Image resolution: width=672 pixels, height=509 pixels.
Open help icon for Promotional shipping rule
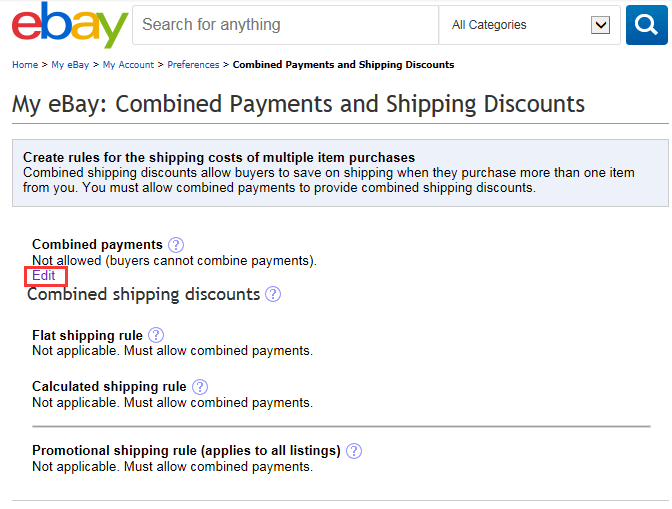(354, 450)
